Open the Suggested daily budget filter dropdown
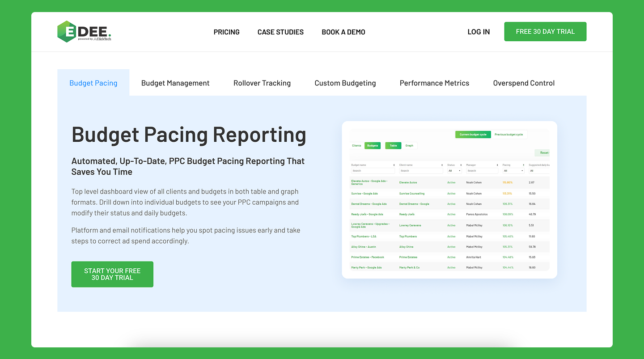644x359 pixels. pyautogui.click(x=539, y=171)
